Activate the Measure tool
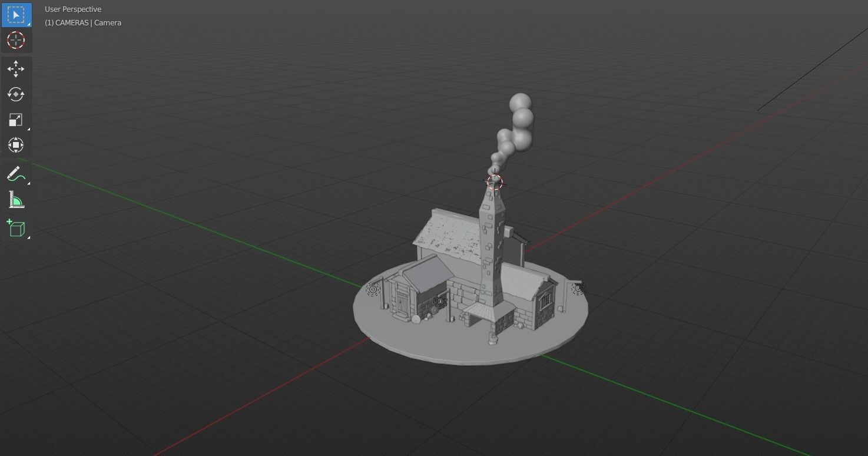 pos(16,200)
